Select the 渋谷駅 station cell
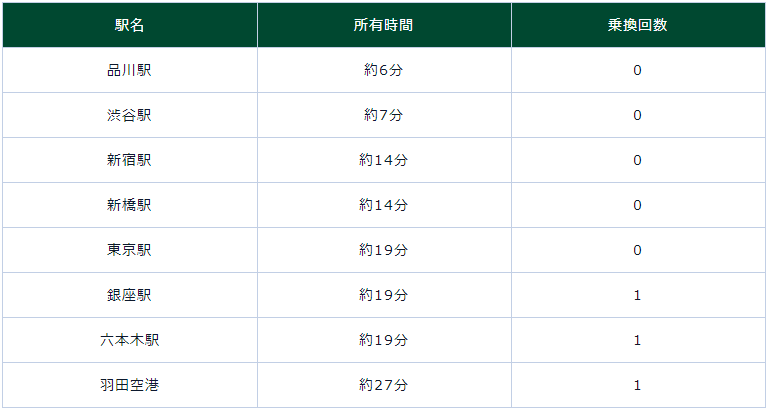Image resolution: width=768 pixels, height=410 pixels. pos(129,115)
